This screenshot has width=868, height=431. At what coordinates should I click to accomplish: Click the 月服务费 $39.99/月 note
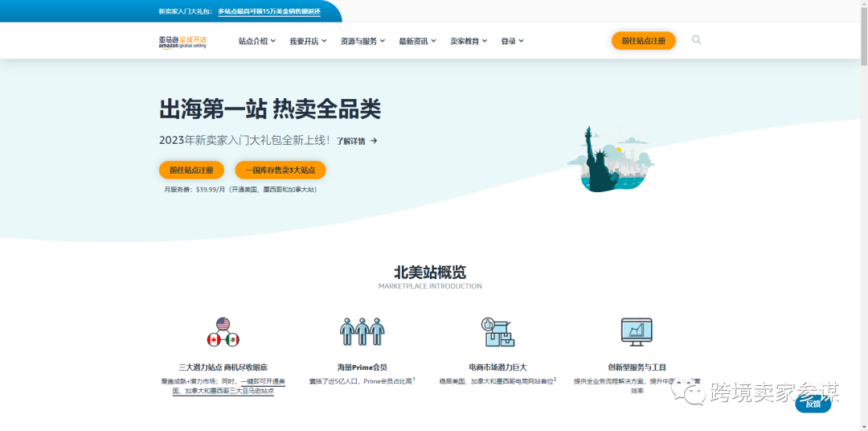[x=240, y=190]
